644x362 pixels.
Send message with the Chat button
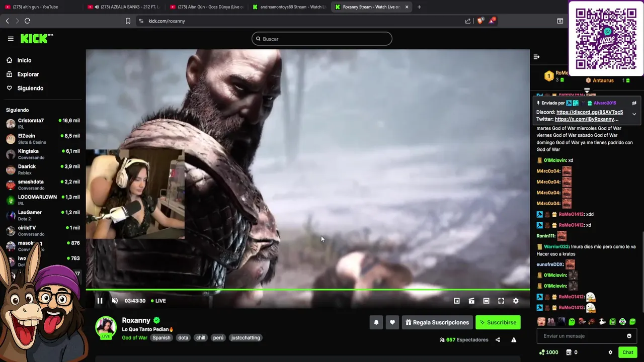627,352
